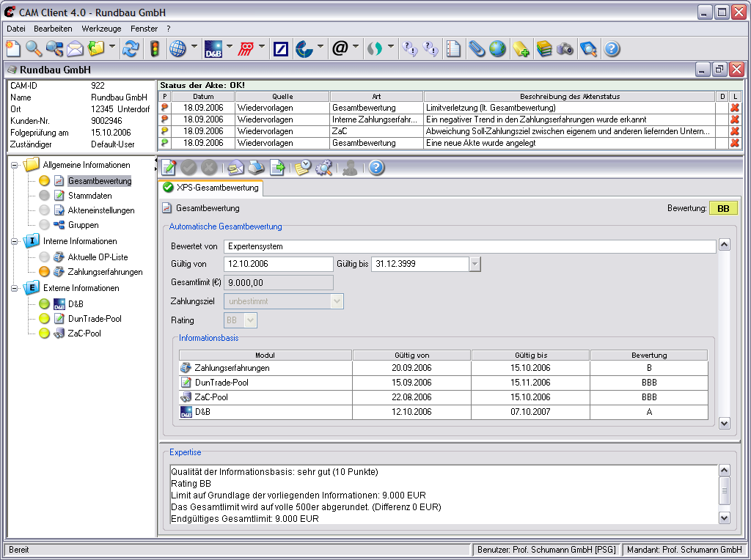Screen dimensions: 751x560
Task: Click the yellow BB Bewertung swatch
Action: click(x=723, y=208)
